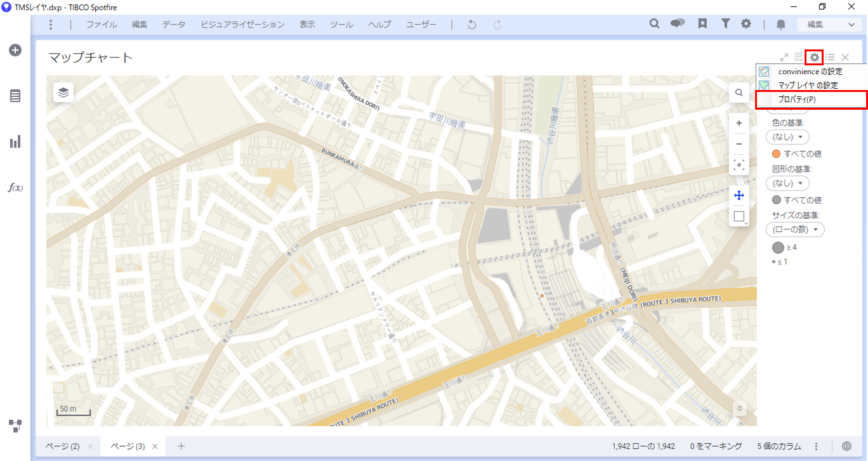Switch to the ページ (2) tab

point(62,446)
